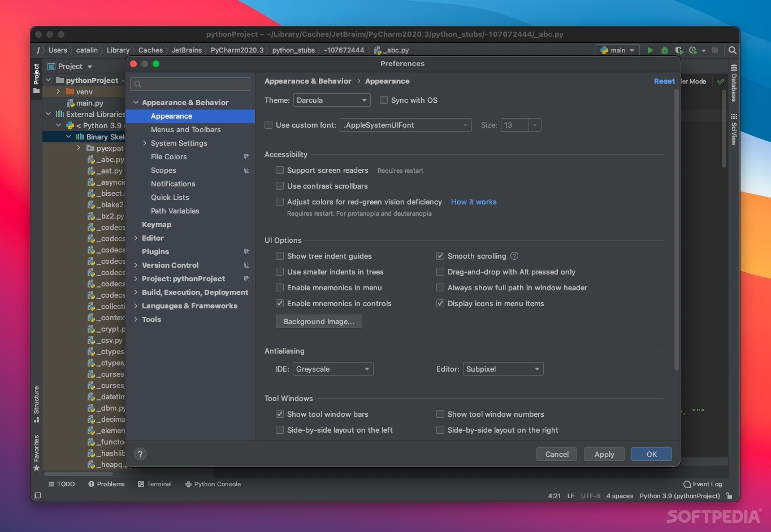Select Menus and Toolbars in settings list
The image size is (771, 532).
click(185, 129)
